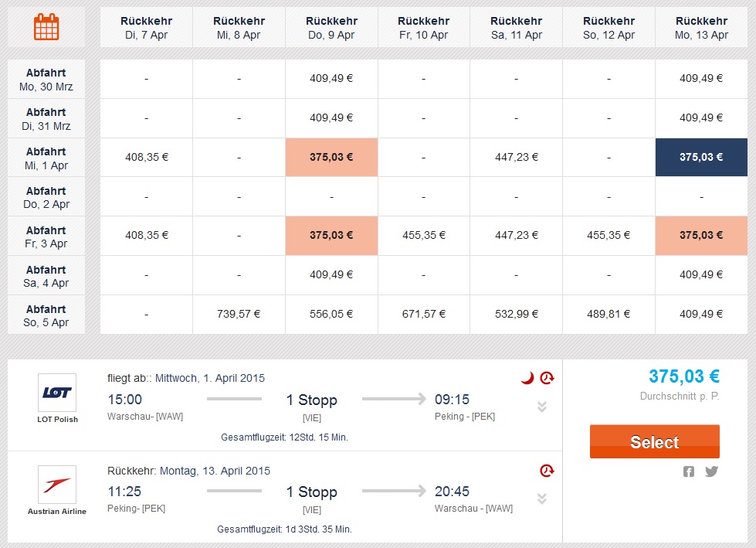Click the 375,03 € total price link

click(683, 376)
